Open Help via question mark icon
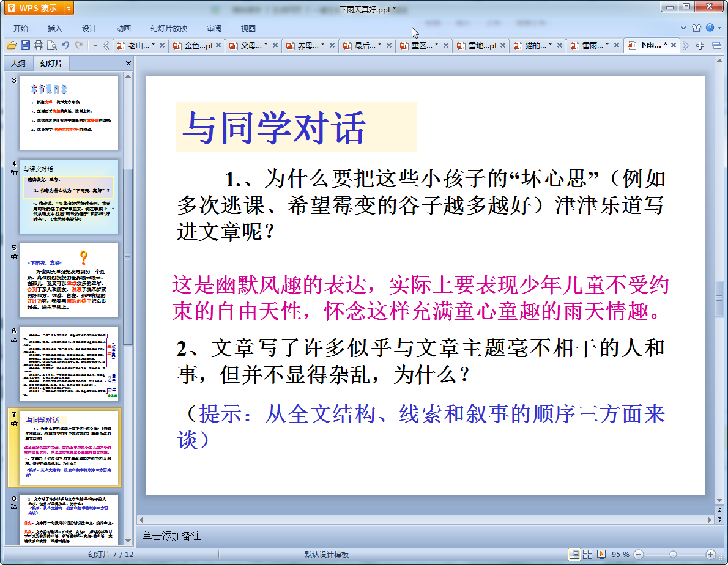728x565 pixels. coord(710,28)
